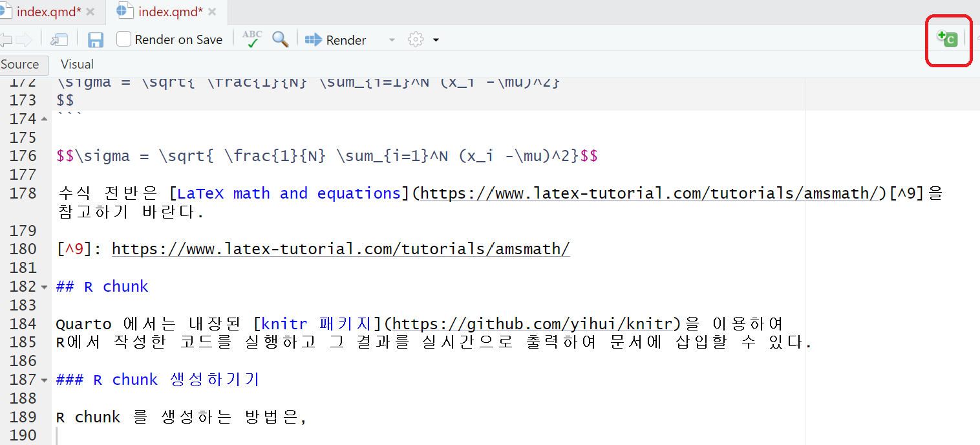Viewport: 980px width, 445px height.
Task: Switch to the inactive index.qmd tab
Action: click(x=44, y=12)
